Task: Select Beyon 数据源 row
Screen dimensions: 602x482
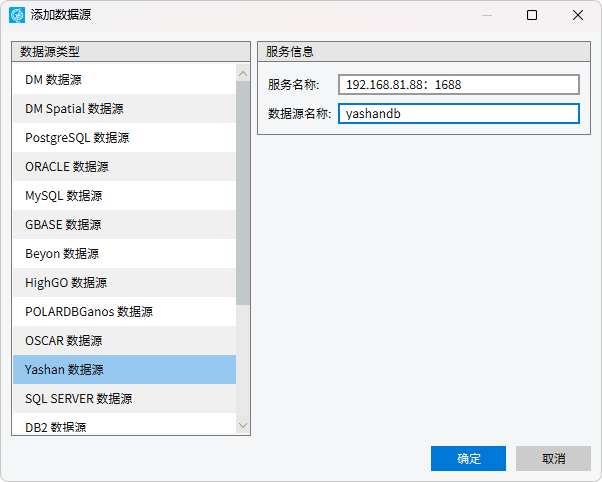Action: pos(124,253)
